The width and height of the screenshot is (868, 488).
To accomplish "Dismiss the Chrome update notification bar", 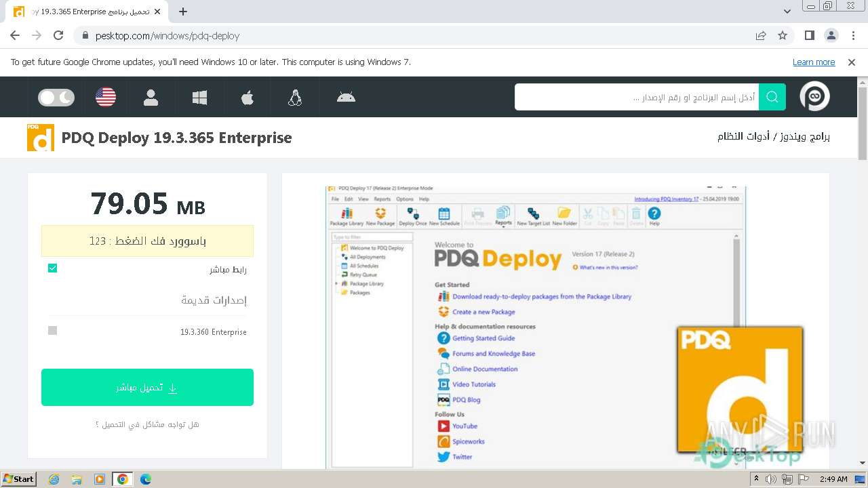I will tap(852, 62).
